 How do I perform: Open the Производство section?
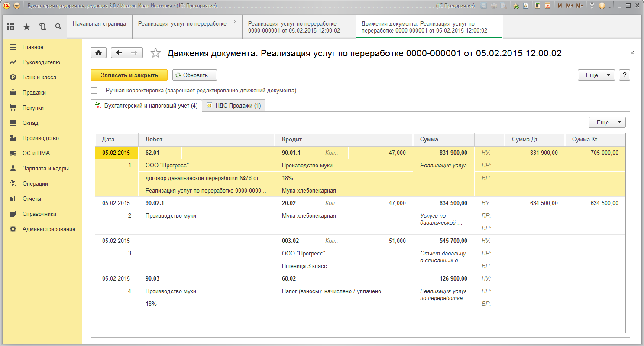coord(41,138)
